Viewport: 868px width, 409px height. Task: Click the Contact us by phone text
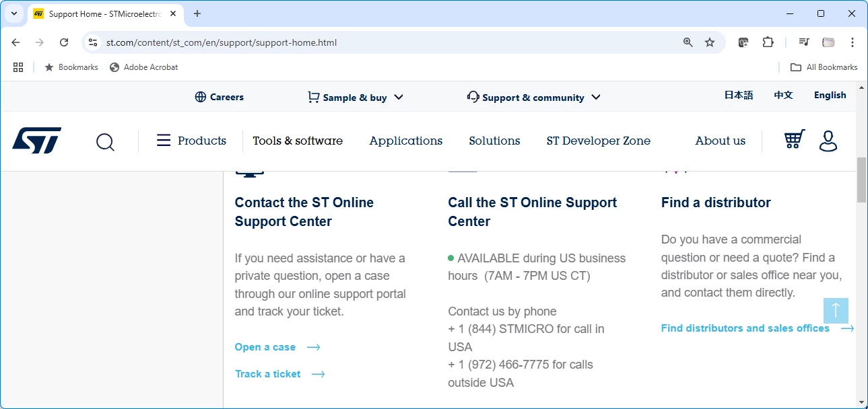pos(502,311)
